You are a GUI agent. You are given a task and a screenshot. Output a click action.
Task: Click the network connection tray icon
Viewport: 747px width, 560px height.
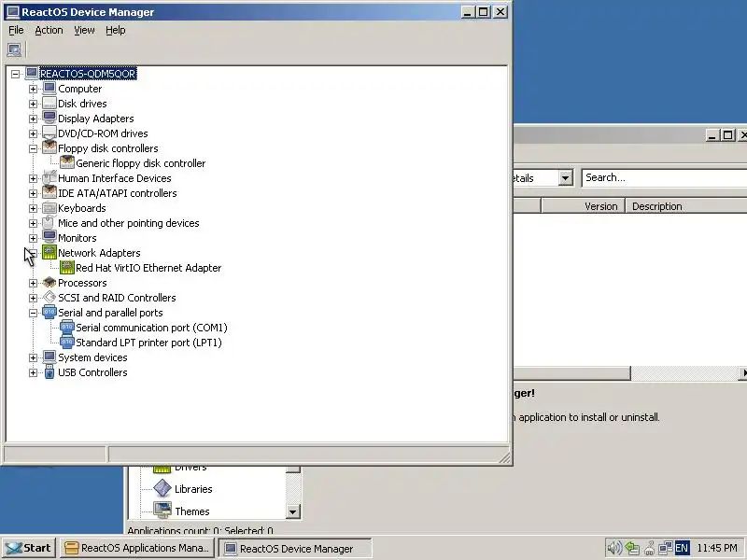(665, 548)
